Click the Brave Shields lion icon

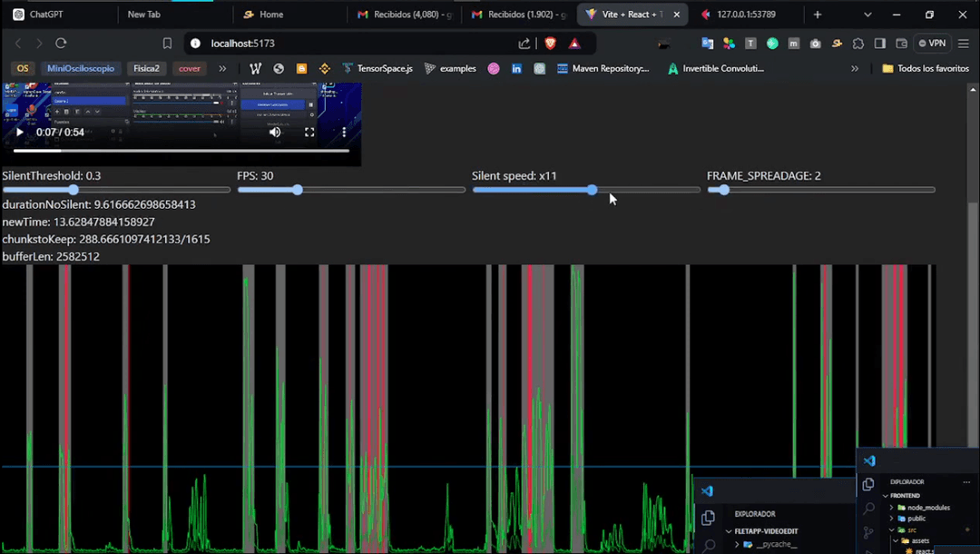551,44
